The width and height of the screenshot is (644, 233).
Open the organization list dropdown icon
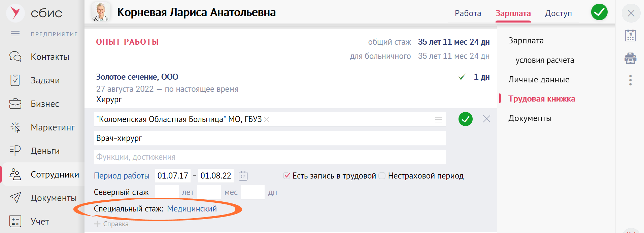click(x=438, y=120)
